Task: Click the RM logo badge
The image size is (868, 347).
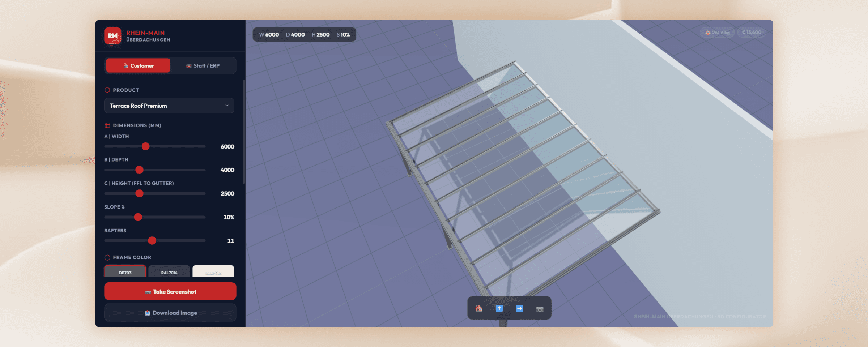Action: (112, 36)
